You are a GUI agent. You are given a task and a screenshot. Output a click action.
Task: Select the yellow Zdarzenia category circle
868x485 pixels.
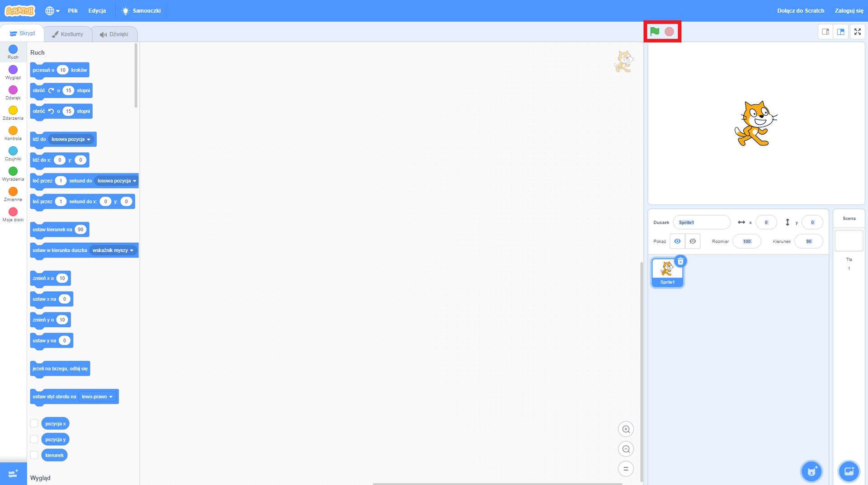13,110
